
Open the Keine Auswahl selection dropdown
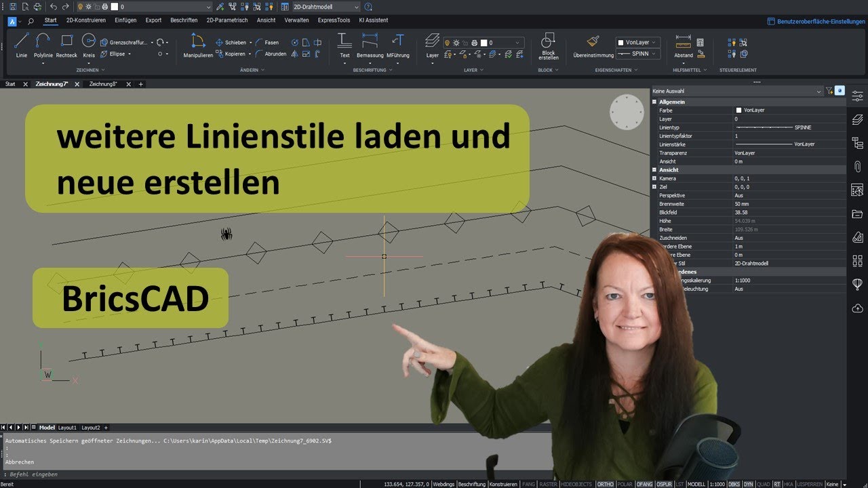[736, 91]
